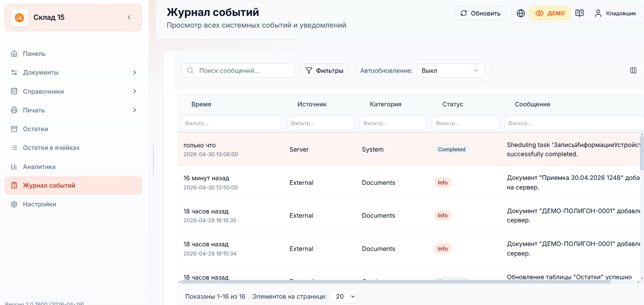
Task: Click the Сообщение column filter field
Action: tap(574, 123)
